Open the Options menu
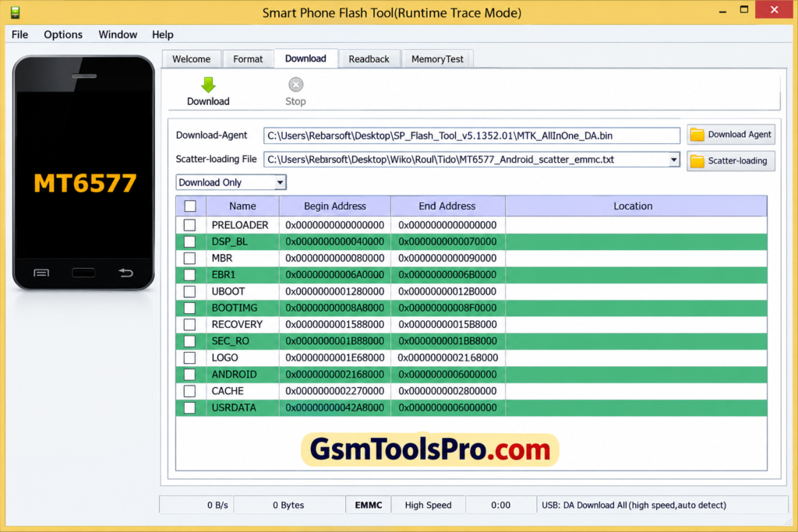Viewport: 798px width, 532px height. pos(63,34)
